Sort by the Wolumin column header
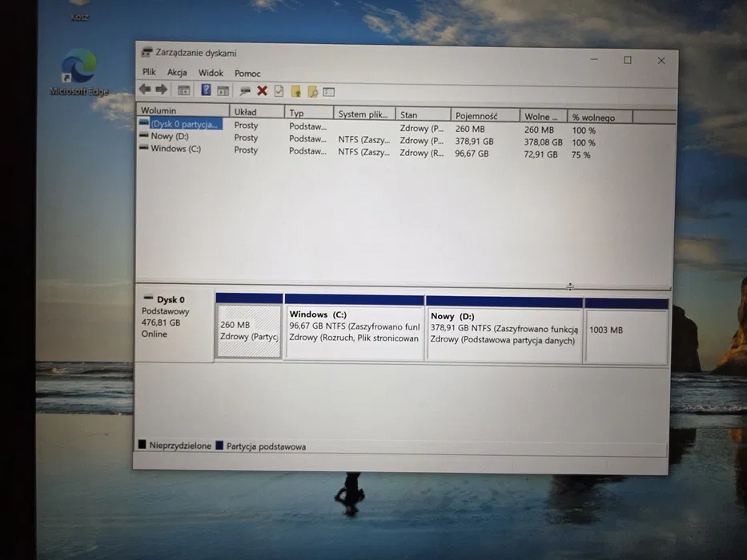This screenshot has height=560, width=747. 183,110
